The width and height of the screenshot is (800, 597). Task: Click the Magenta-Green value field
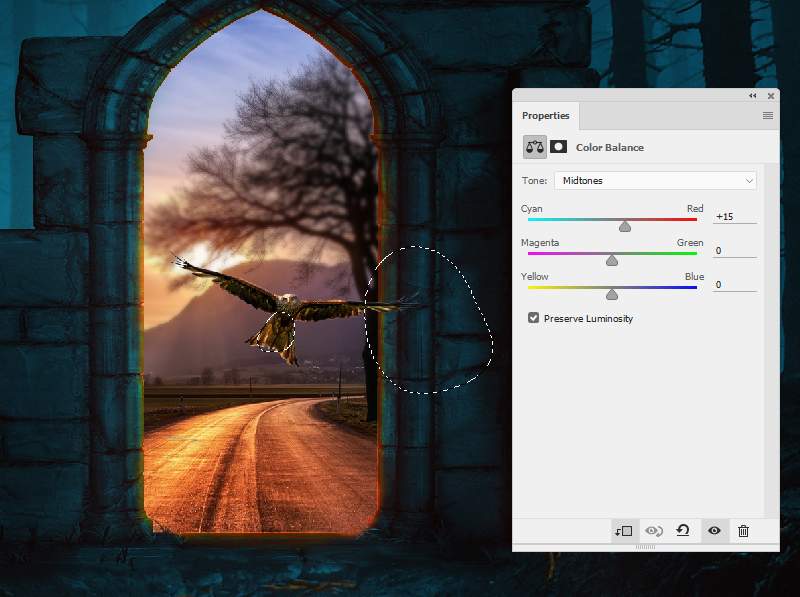point(735,251)
